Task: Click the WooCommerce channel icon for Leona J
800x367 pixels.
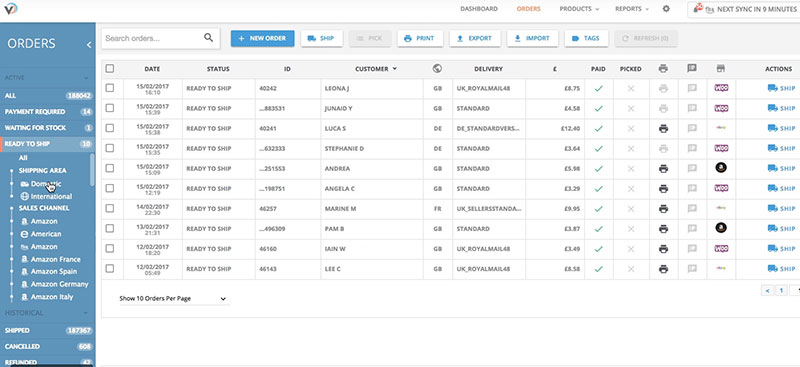Action: coord(721,88)
